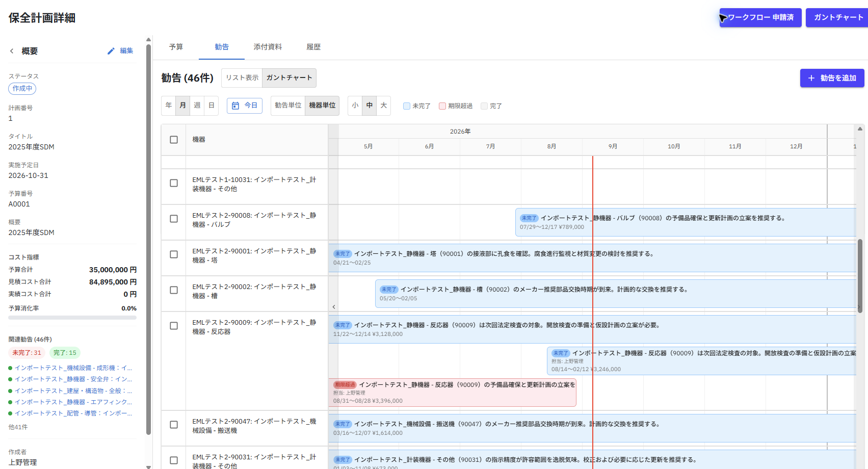This screenshot has height=469, width=868.
Task: Switch to リスト表示 view
Action: pos(242,78)
